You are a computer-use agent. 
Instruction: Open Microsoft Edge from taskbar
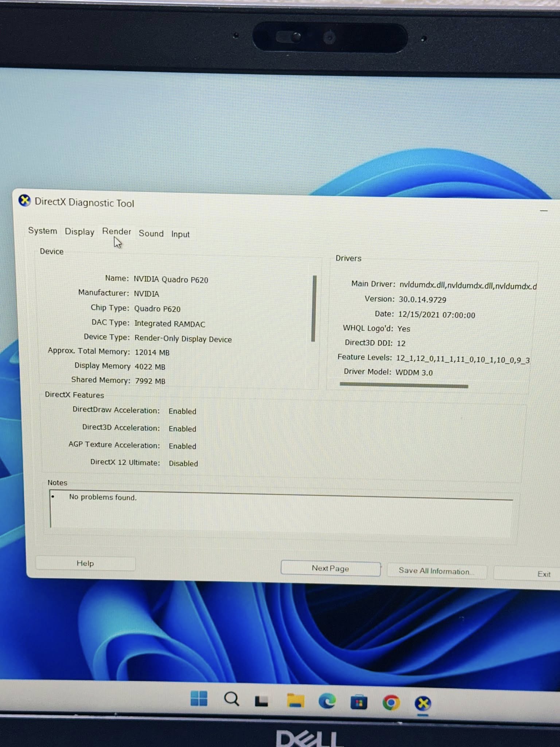click(x=327, y=701)
